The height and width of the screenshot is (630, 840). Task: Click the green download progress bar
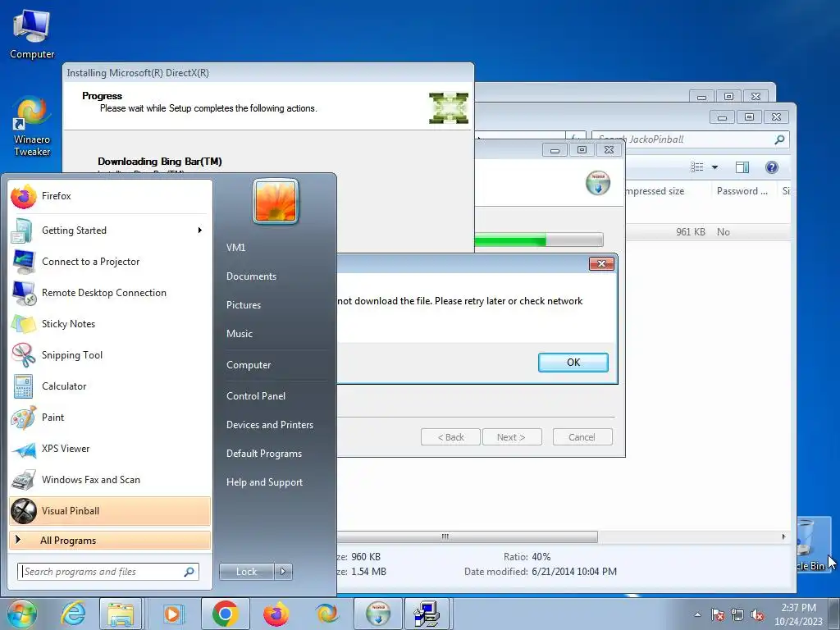point(538,240)
